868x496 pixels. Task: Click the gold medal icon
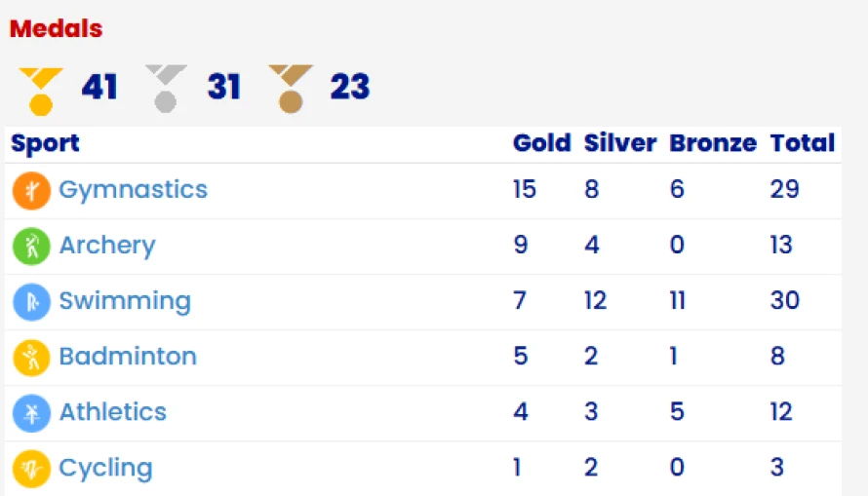tap(41, 92)
